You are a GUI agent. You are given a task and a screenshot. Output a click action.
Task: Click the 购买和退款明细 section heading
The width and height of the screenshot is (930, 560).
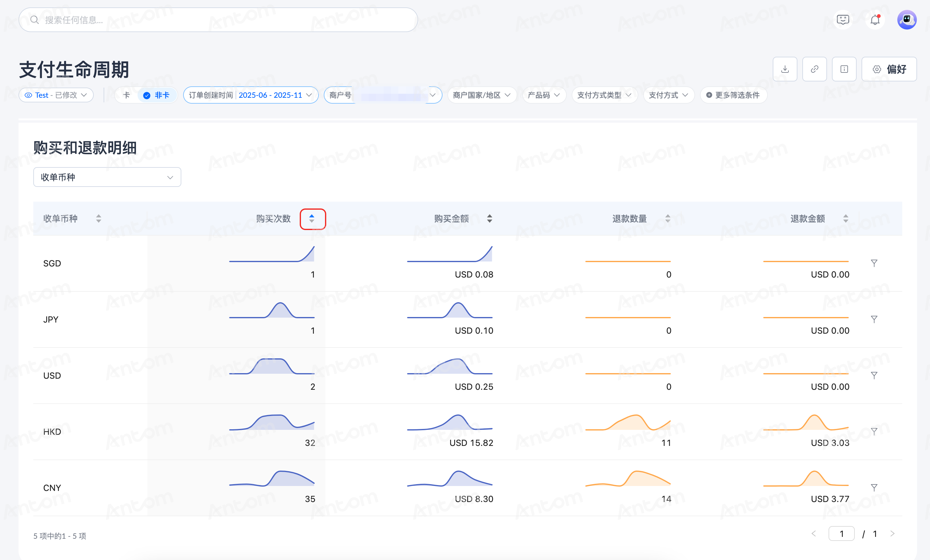[85, 147]
